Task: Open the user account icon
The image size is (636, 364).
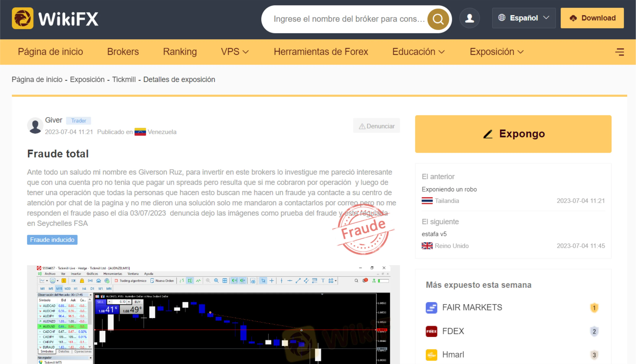Action: coord(469,18)
